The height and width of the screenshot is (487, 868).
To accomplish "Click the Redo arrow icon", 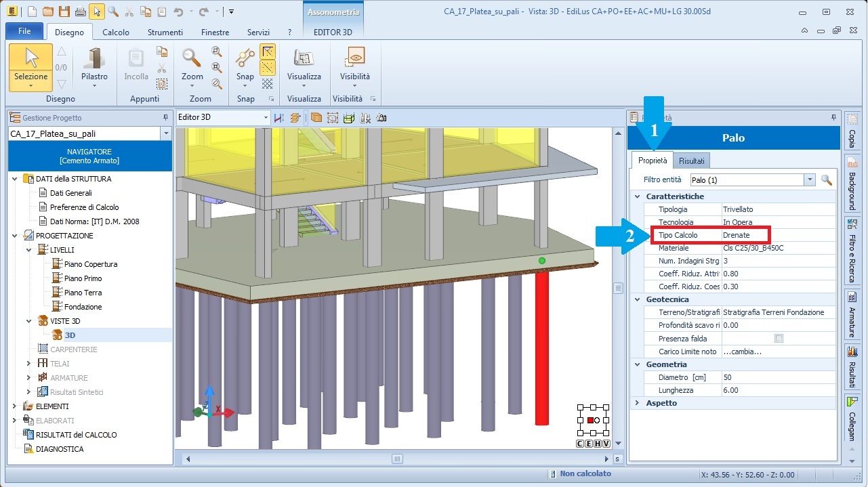I will [x=203, y=12].
